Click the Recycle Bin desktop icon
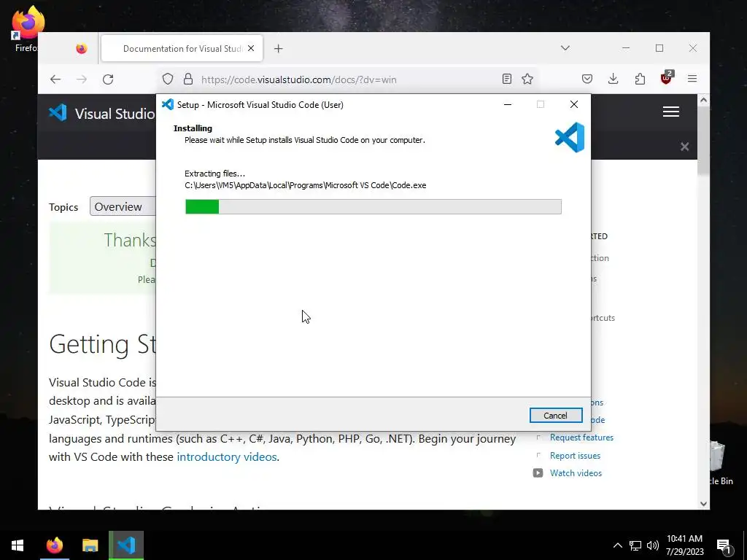 pyautogui.click(x=719, y=462)
